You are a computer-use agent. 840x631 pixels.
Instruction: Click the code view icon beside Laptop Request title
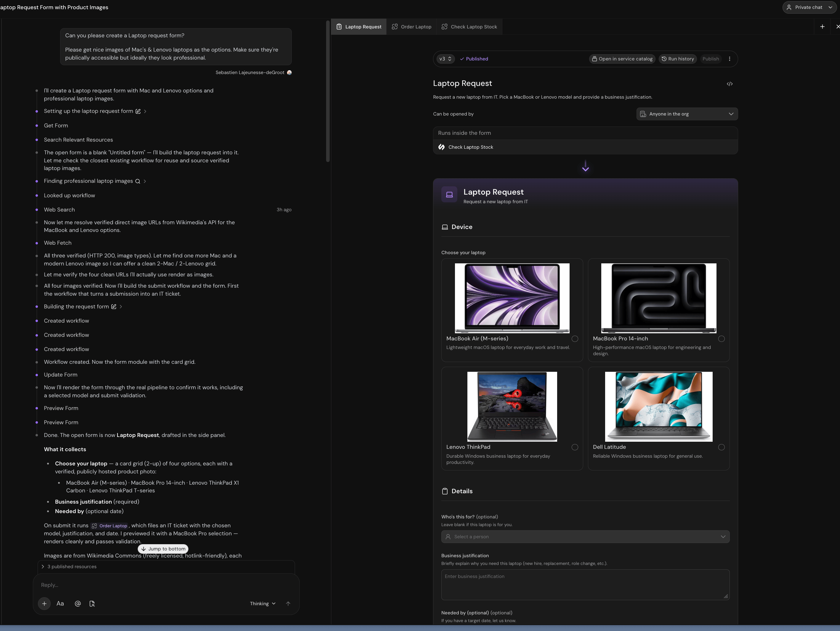[x=730, y=84]
